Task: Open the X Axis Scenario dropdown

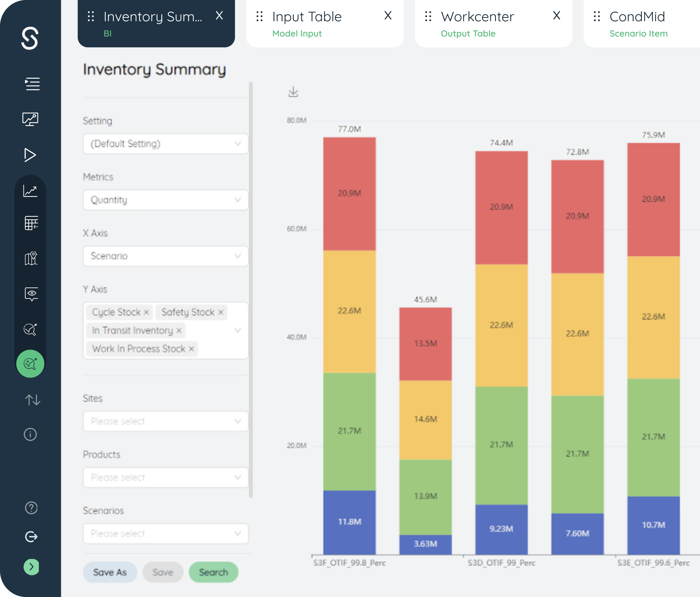Action: point(165,256)
